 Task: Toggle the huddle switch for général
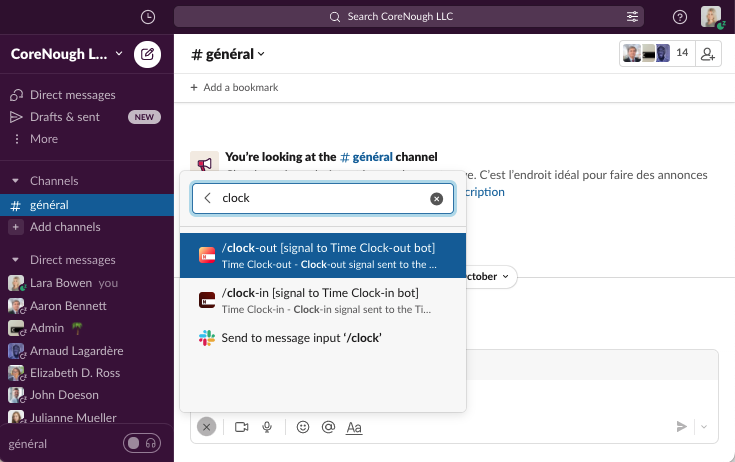[x=142, y=443]
